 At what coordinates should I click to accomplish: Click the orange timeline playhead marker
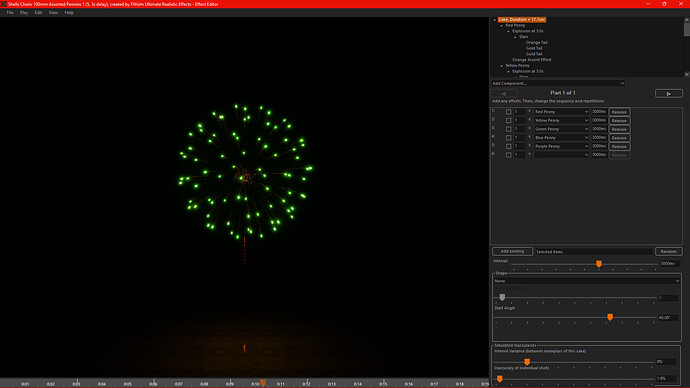[x=263, y=383]
